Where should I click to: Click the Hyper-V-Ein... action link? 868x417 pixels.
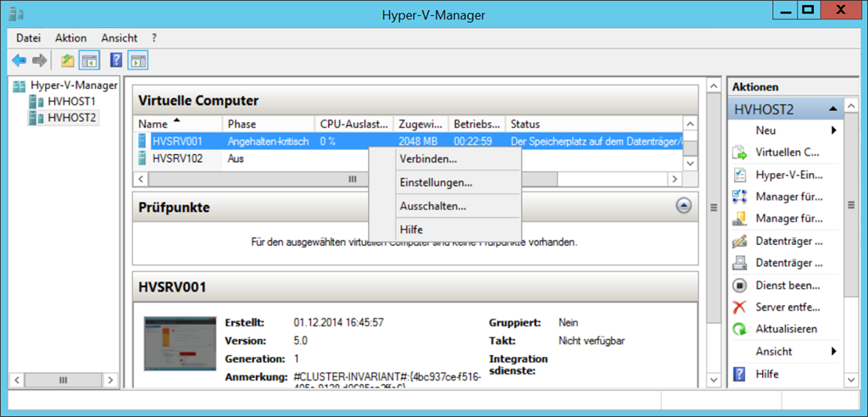789,175
